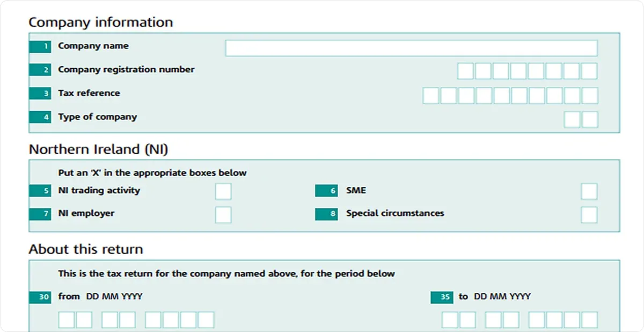The width and height of the screenshot is (644, 332).
Task: Click the box number 1 marker
Action: [40, 46]
